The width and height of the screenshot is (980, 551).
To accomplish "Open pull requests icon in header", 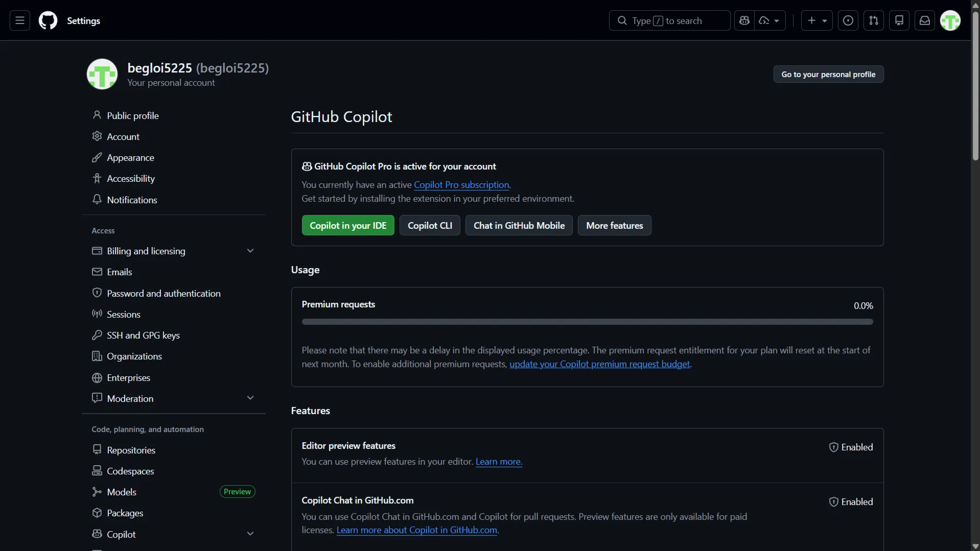I will click(873, 20).
